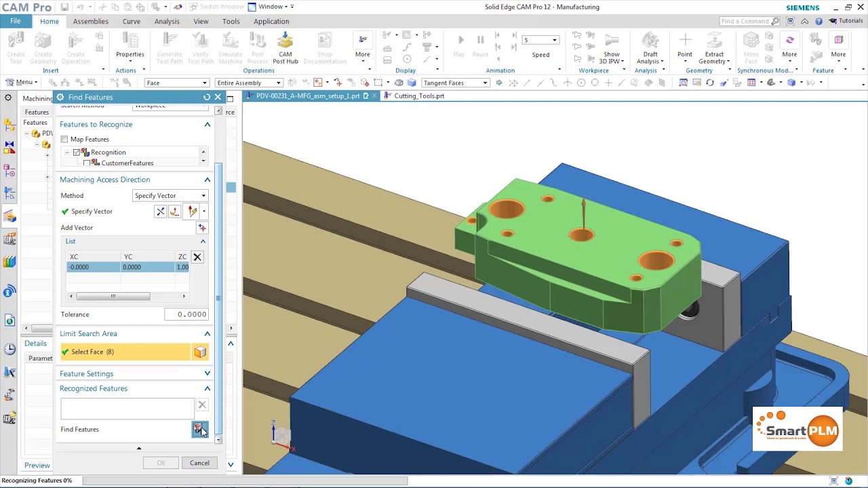
Task: Collapse the vector List section
Action: pos(203,241)
